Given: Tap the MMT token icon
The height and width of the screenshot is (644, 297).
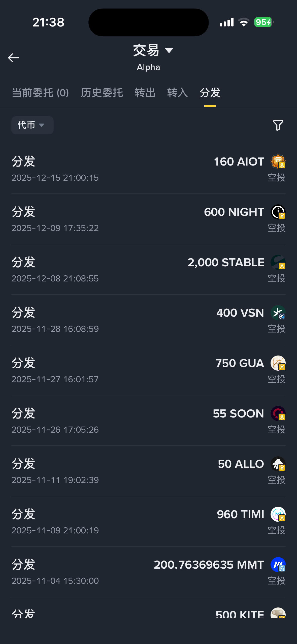Looking at the screenshot, I should tap(278, 564).
